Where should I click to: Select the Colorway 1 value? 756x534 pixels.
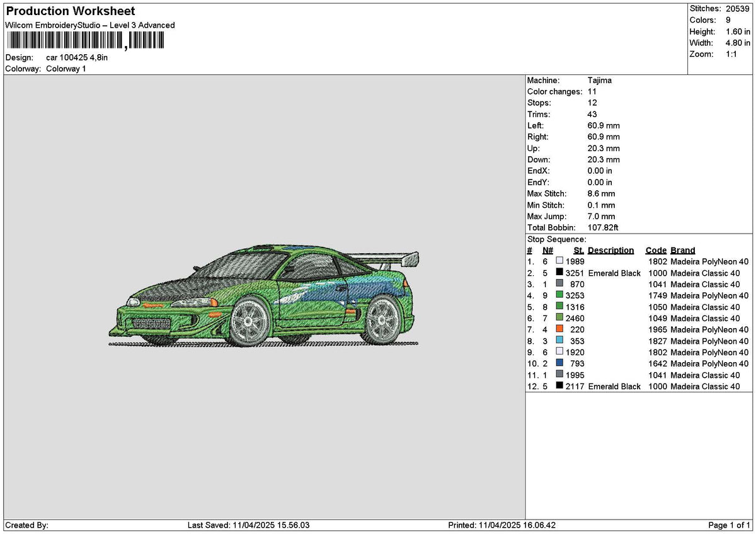pos(66,69)
